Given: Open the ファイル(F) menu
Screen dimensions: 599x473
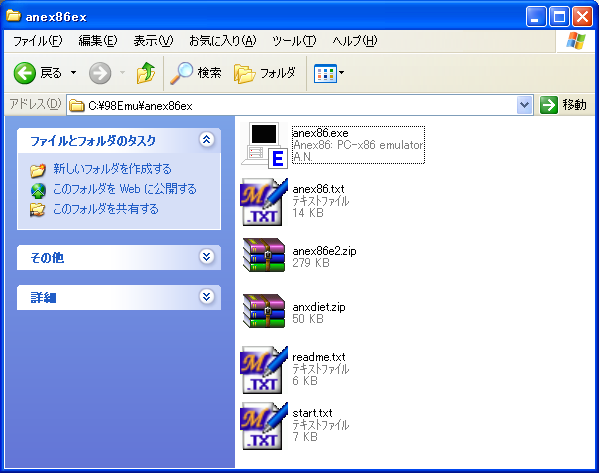Looking at the screenshot, I should [x=37, y=41].
